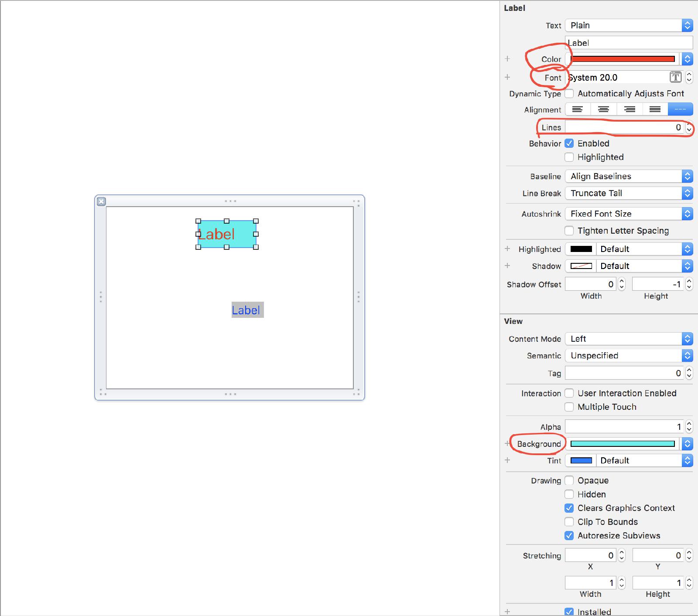Click the Lines number input field
The image size is (698, 616).
(x=624, y=127)
